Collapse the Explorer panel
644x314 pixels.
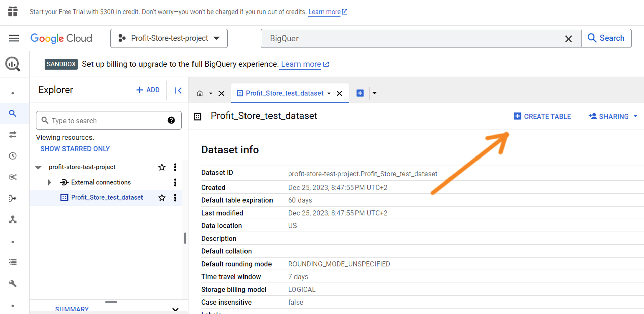[178, 90]
